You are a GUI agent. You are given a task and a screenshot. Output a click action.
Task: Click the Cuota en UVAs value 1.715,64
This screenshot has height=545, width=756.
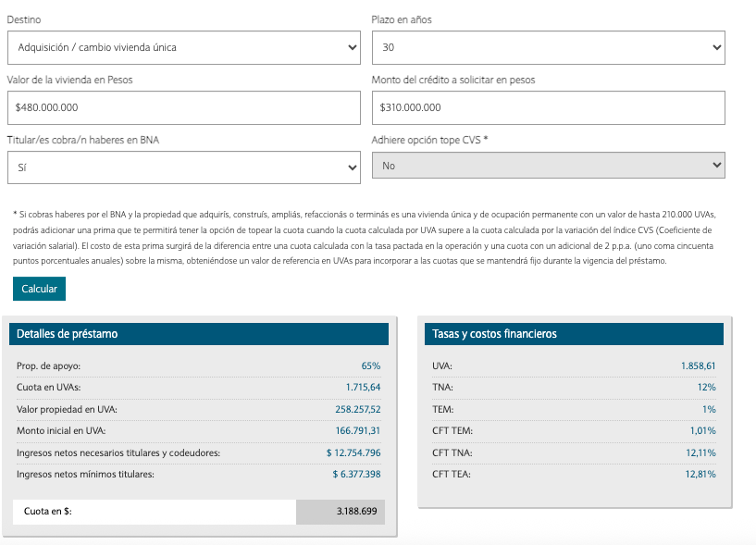click(x=363, y=388)
